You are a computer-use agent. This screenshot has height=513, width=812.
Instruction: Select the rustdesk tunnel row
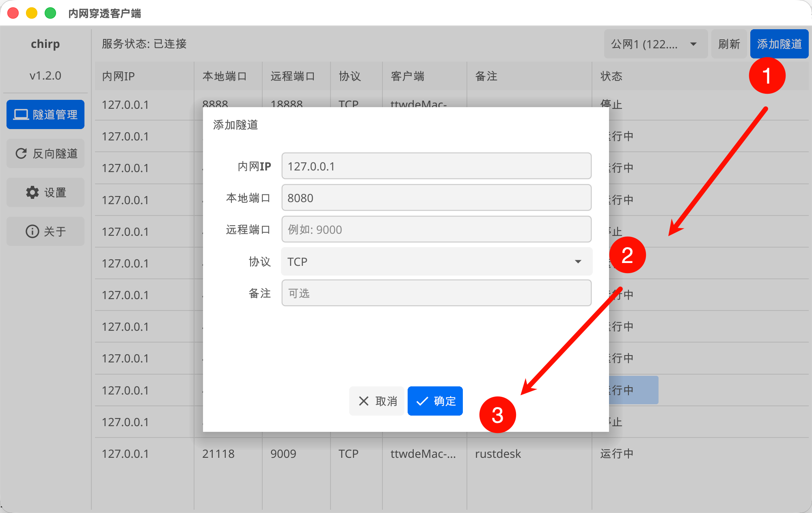click(x=498, y=454)
